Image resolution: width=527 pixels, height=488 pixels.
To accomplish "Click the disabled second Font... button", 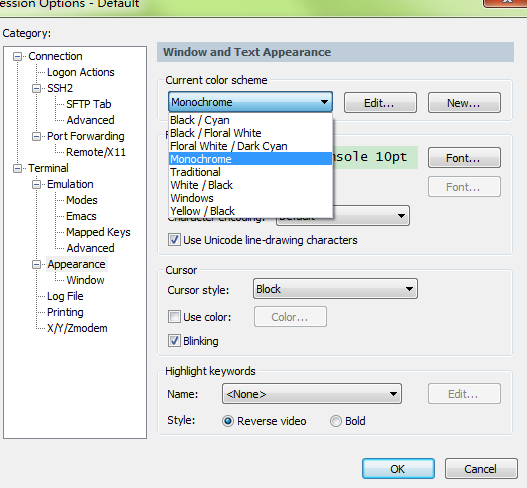I will (464, 187).
